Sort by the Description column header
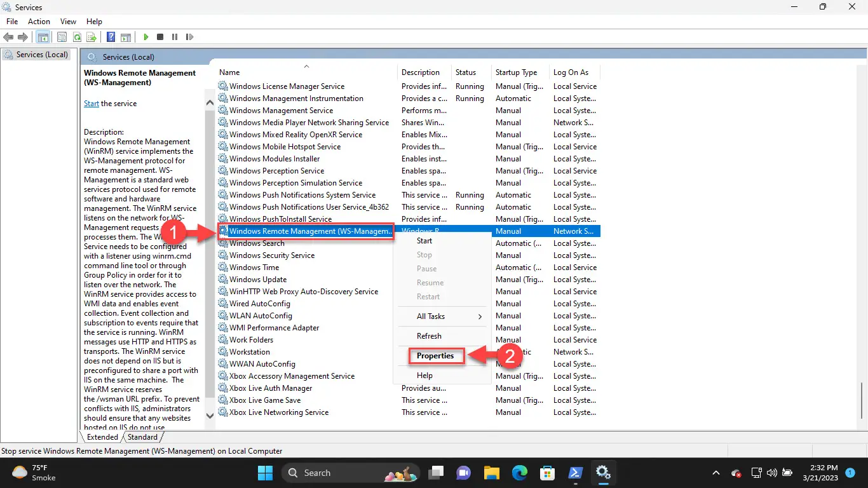Image resolution: width=868 pixels, height=488 pixels. pyautogui.click(x=424, y=72)
